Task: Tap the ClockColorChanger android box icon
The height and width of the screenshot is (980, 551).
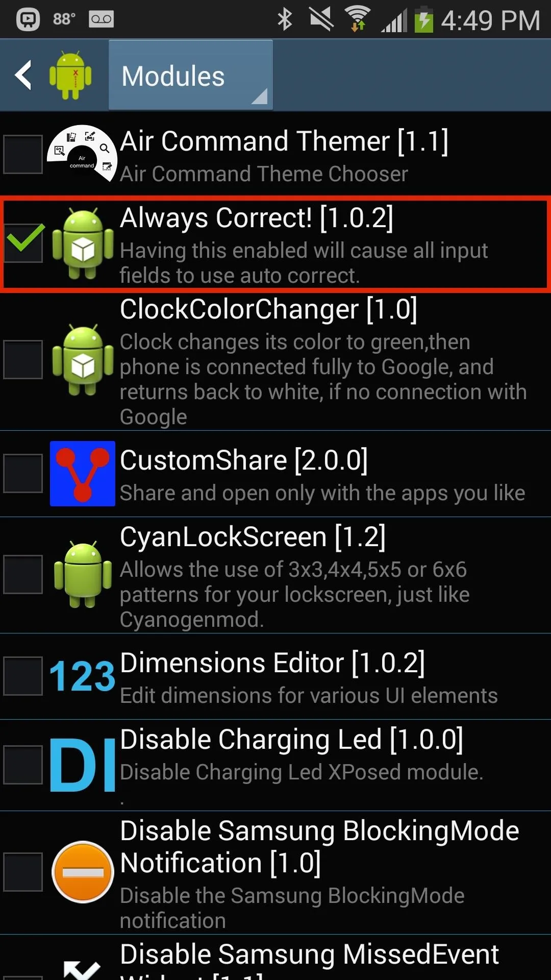Action: click(x=83, y=359)
